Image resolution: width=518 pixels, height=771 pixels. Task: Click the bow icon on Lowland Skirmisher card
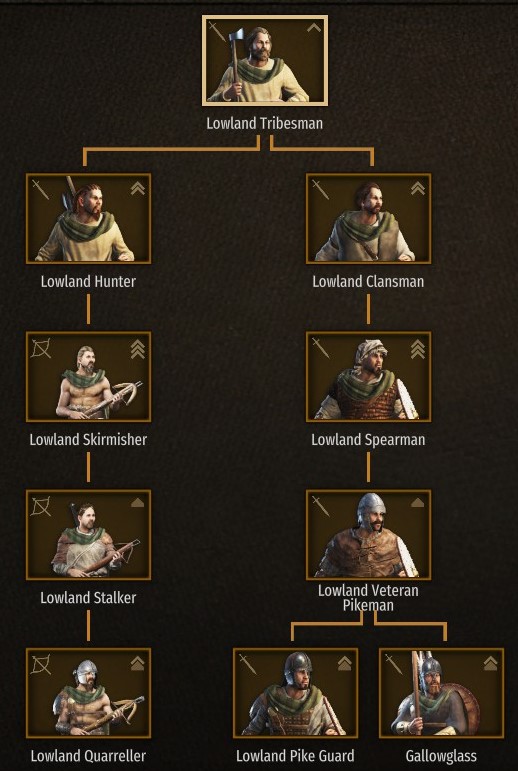point(41,348)
